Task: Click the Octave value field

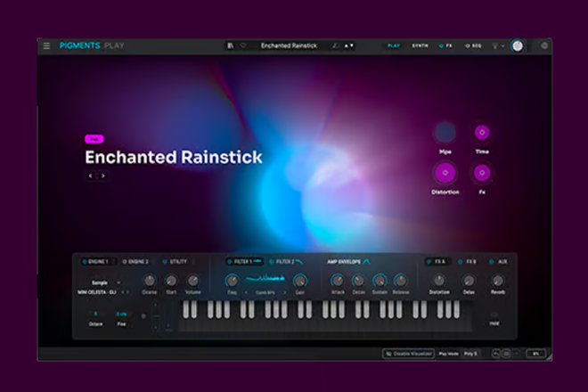Action: click(95, 314)
